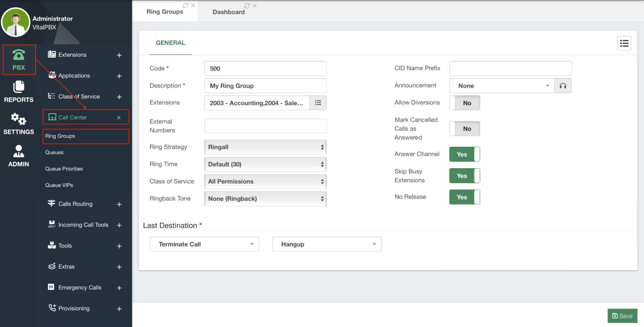The height and width of the screenshot is (327, 644).
Task: Open the Hangup destination dropdown
Action: [327, 244]
